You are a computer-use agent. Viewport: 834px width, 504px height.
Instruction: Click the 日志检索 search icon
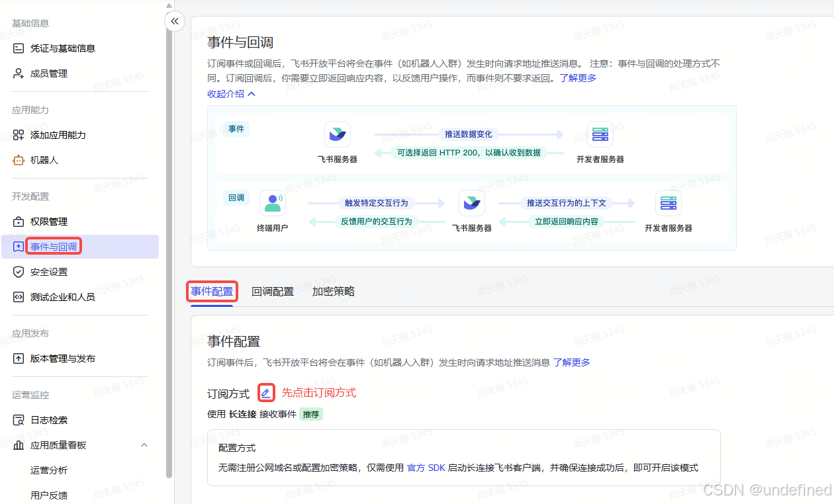[19, 420]
